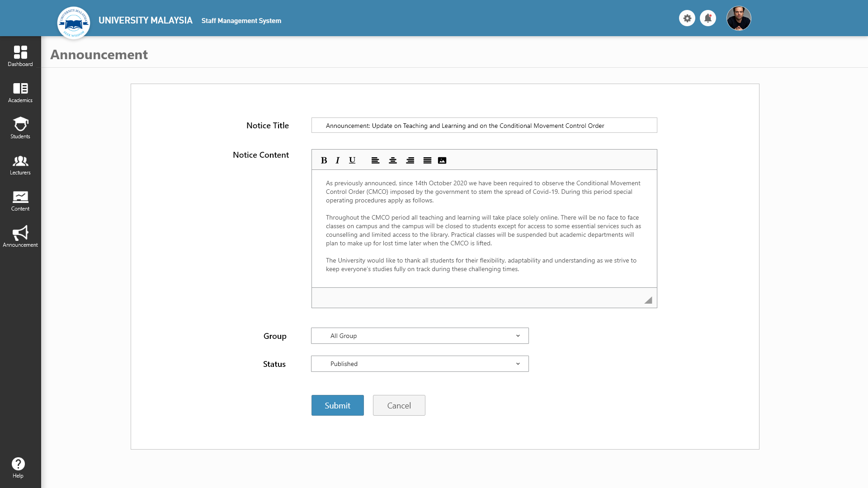Justify notice text
Screen dimensions: 868x488
pos(427,160)
